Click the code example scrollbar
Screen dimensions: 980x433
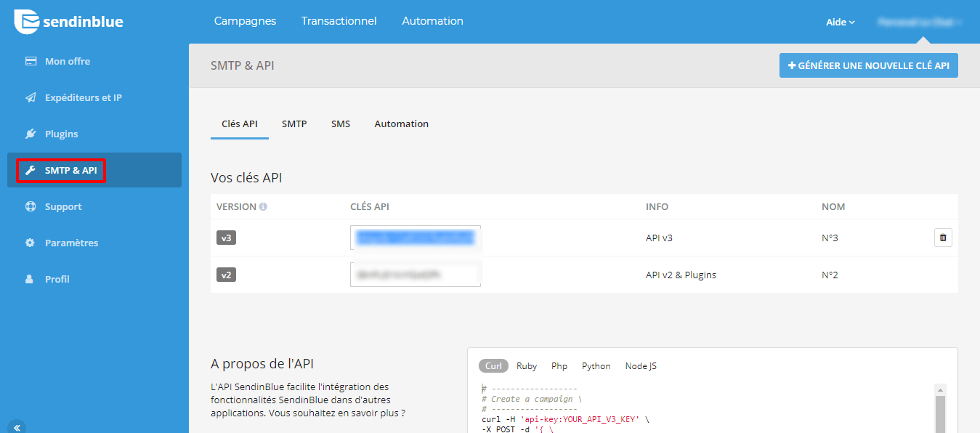tap(940, 414)
